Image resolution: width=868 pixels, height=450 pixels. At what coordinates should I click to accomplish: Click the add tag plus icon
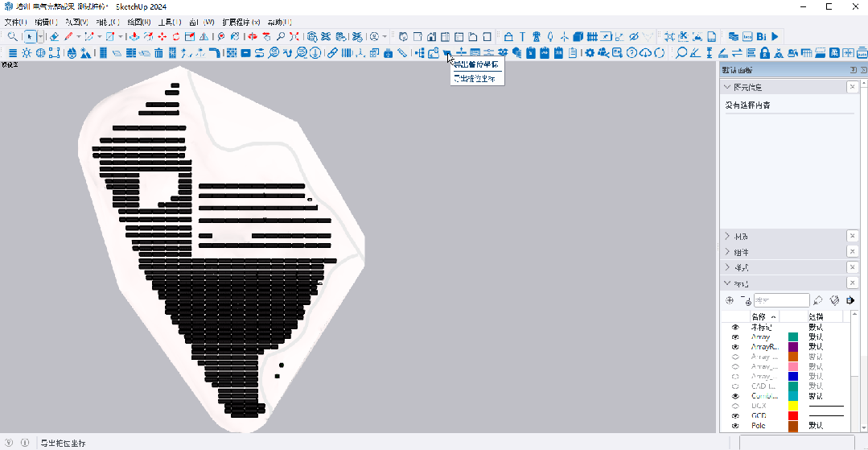(x=730, y=300)
